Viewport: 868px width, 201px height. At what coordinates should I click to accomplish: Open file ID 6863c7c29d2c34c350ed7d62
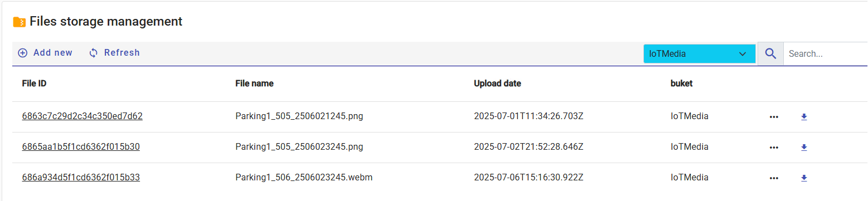[x=82, y=116]
